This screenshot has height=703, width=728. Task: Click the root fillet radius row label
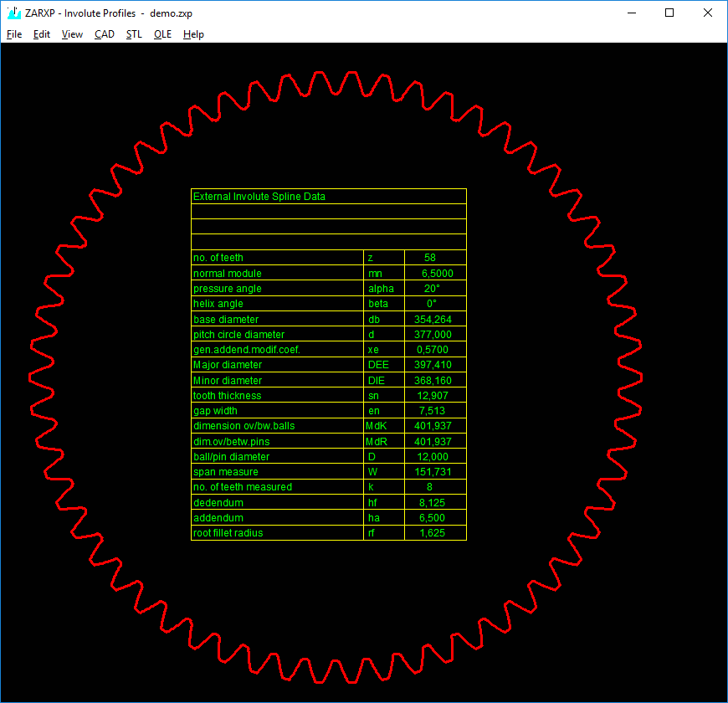tap(228, 533)
